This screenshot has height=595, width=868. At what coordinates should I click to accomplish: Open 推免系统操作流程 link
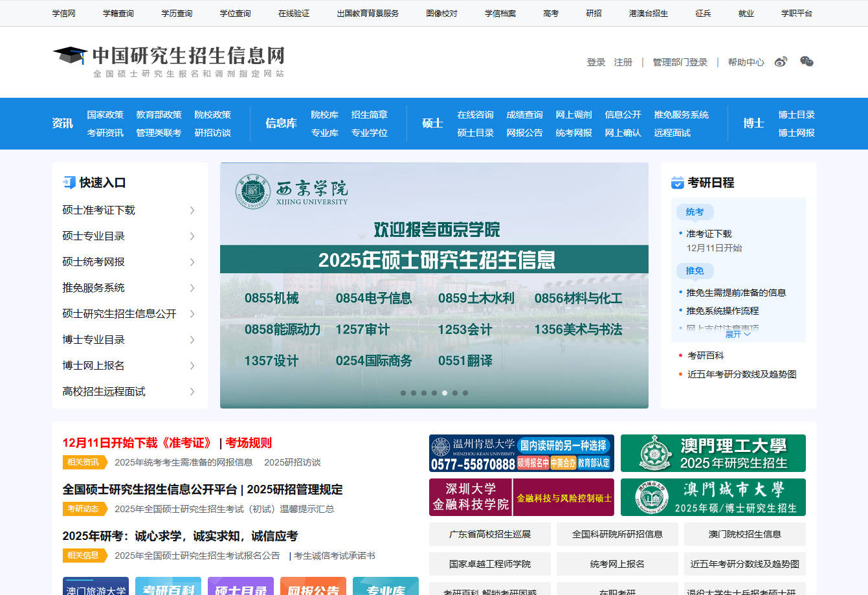(x=722, y=311)
